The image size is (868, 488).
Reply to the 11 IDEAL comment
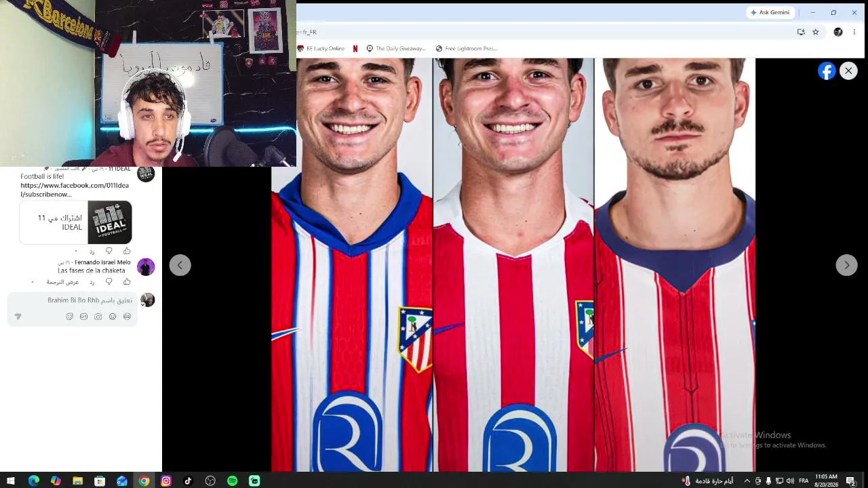92,251
